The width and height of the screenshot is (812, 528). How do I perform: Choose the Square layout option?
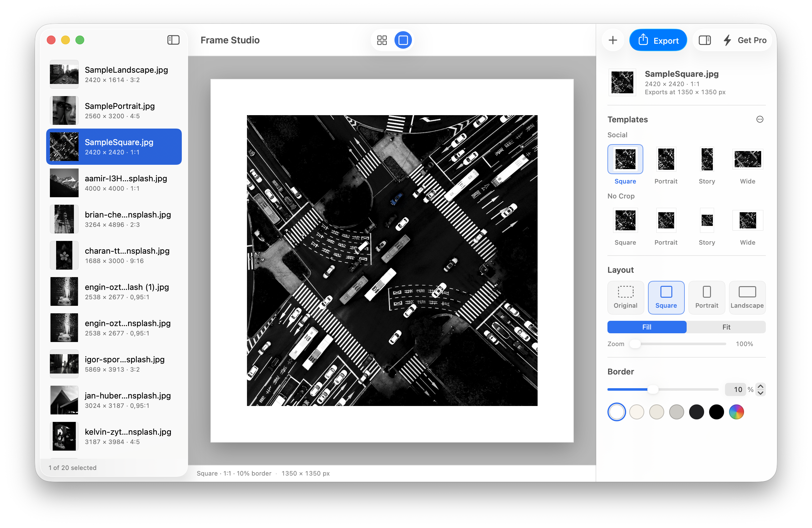(x=666, y=297)
